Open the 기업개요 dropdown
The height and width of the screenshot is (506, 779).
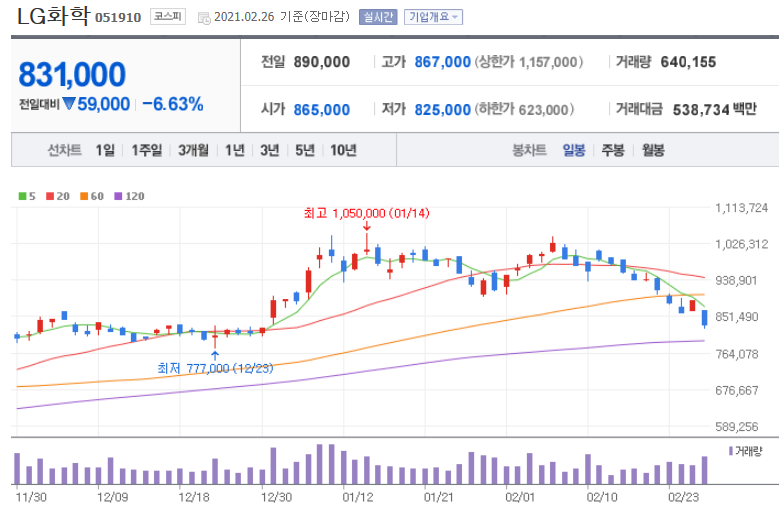click(x=433, y=17)
